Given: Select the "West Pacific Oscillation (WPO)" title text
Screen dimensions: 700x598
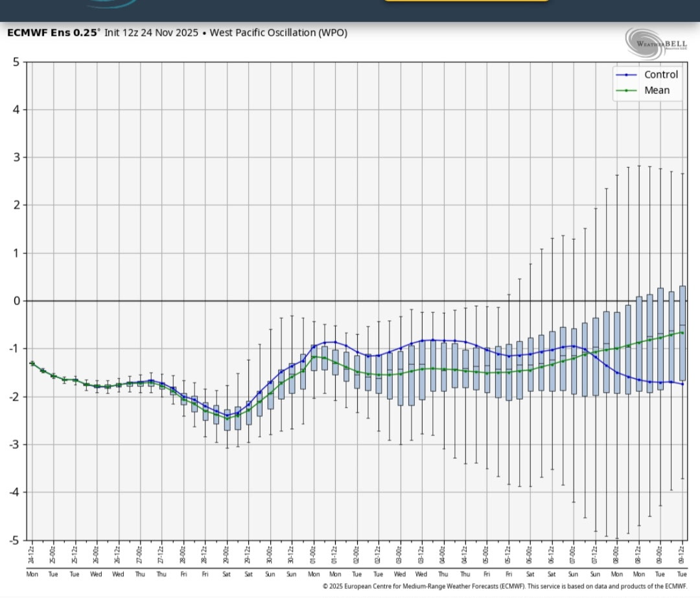Looking at the screenshot, I should tap(279, 32).
